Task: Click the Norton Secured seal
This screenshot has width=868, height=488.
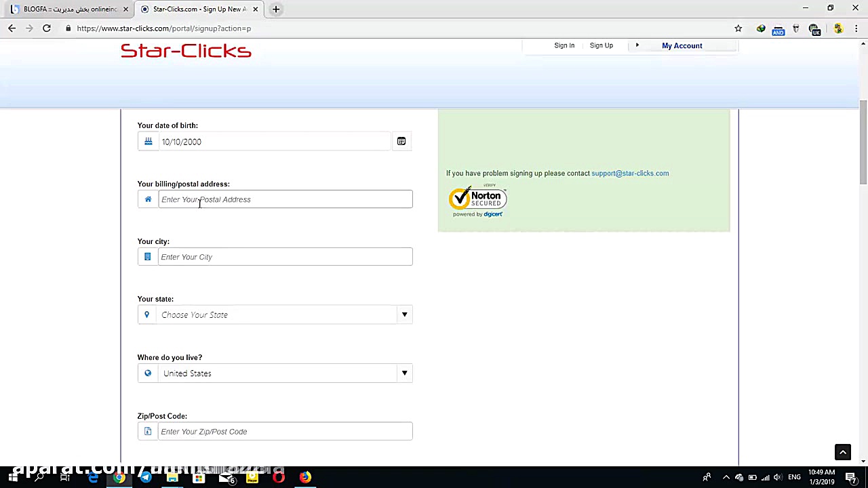Action: [477, 200]
